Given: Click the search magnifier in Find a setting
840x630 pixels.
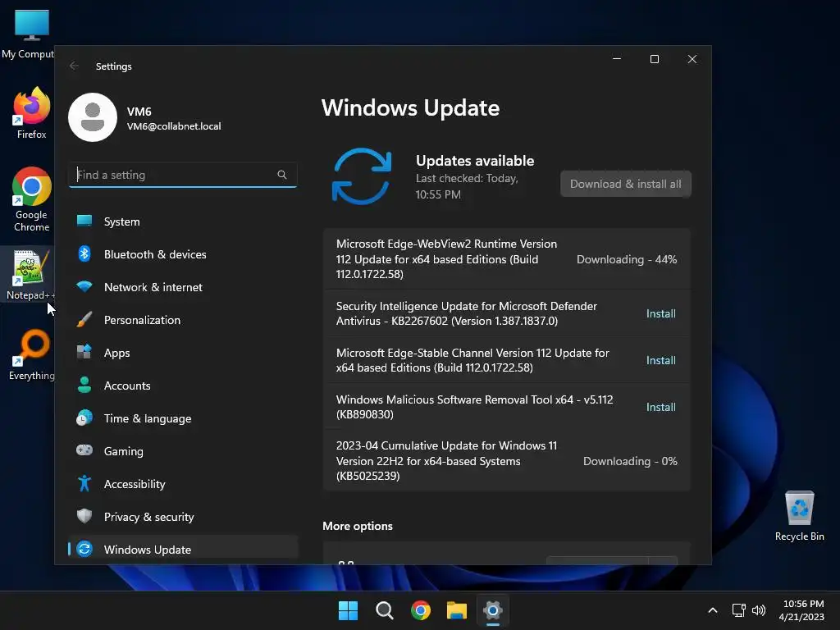Looking at the screenshot, I should 282,175.
